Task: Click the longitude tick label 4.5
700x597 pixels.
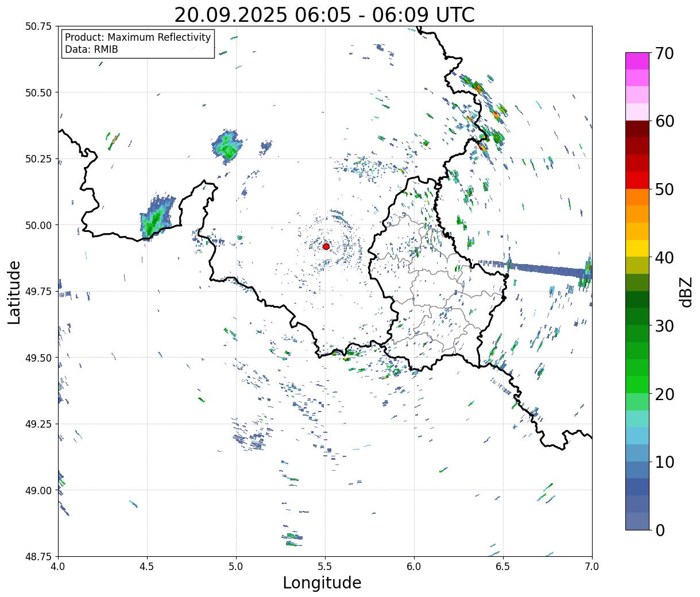Action: [147, 567]
